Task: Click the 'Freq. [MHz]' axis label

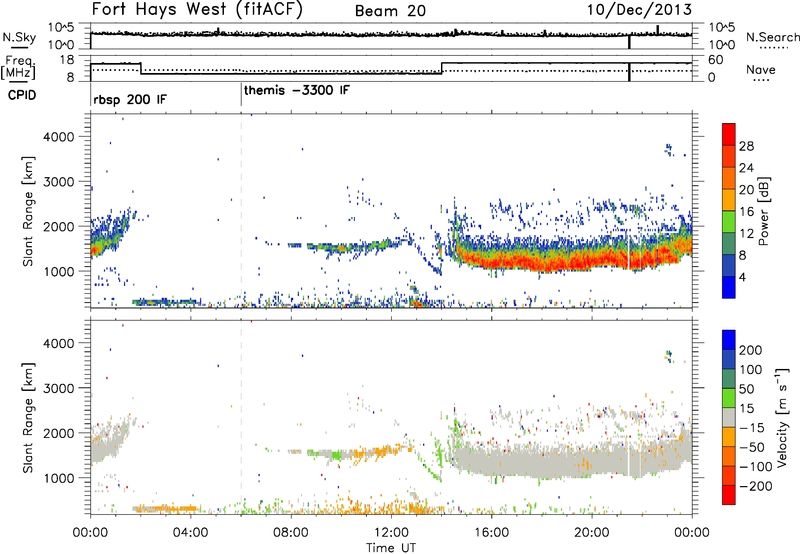Action: [x=18, y=68]
